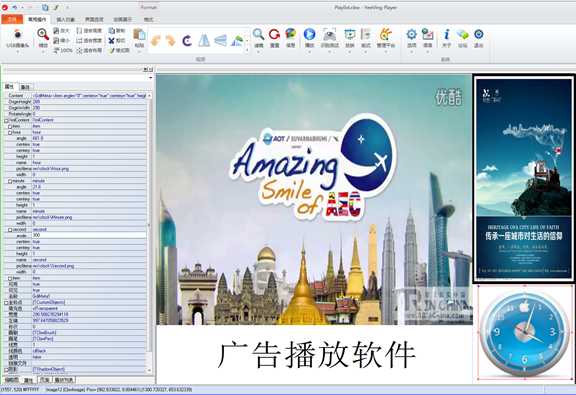This screenshot has width=576, height=395.
Task: Click the large zoom magnifier with red handle
Action: point(43,34)
